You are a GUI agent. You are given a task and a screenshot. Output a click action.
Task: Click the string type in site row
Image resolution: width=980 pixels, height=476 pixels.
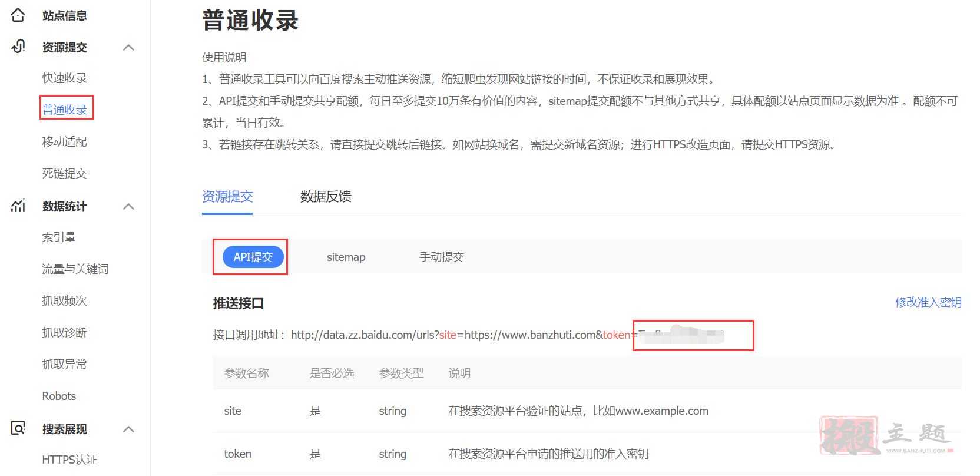coord(393,411)
